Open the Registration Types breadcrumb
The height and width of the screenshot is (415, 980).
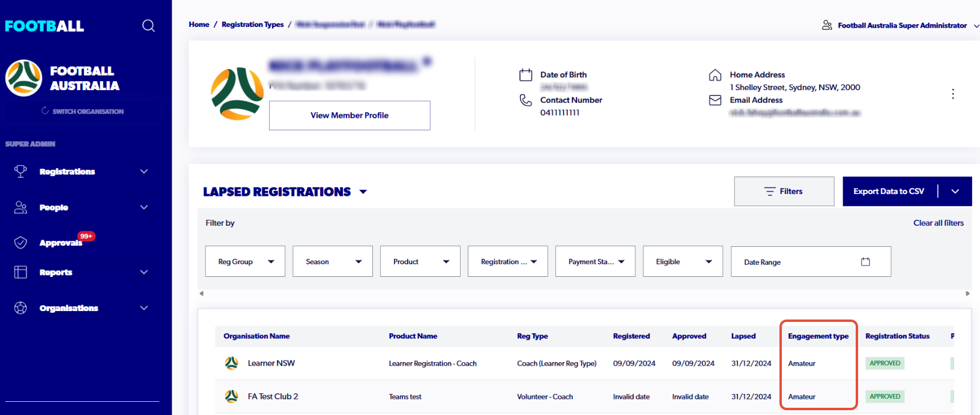tap(253, 25)
